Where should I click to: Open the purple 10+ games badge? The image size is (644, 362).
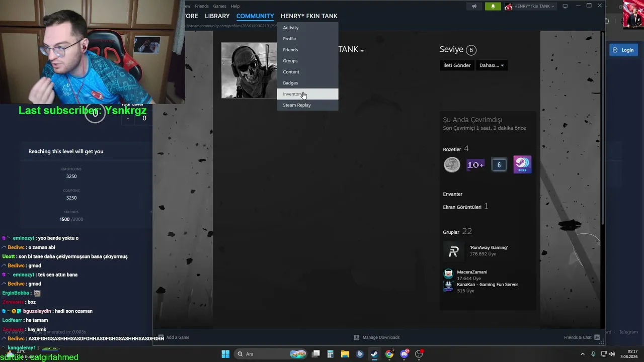click(x=475, y=164)
